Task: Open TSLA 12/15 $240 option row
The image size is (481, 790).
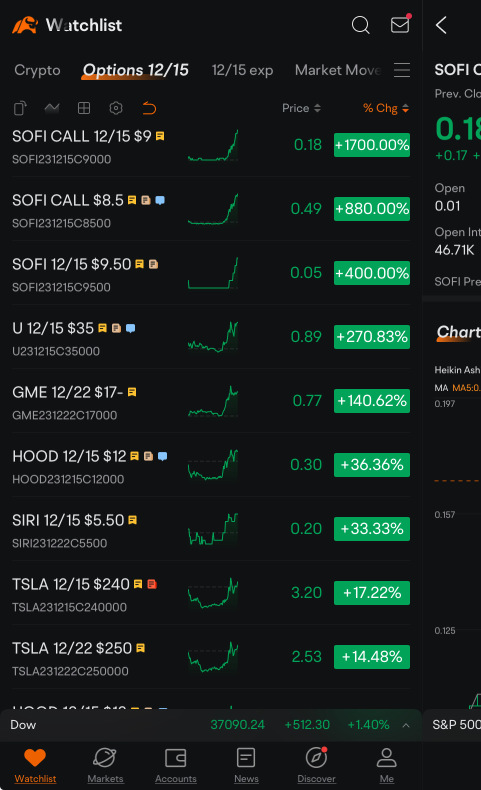Action: [211, 593]
